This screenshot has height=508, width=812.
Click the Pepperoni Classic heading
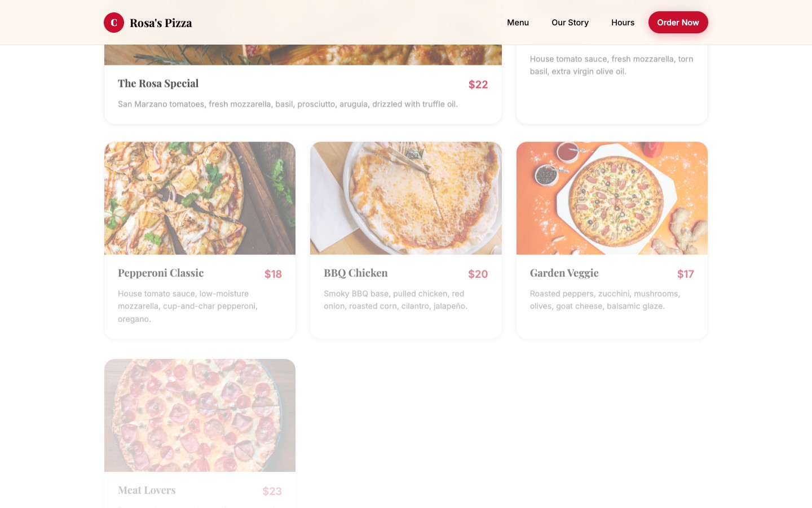[161, 273]
